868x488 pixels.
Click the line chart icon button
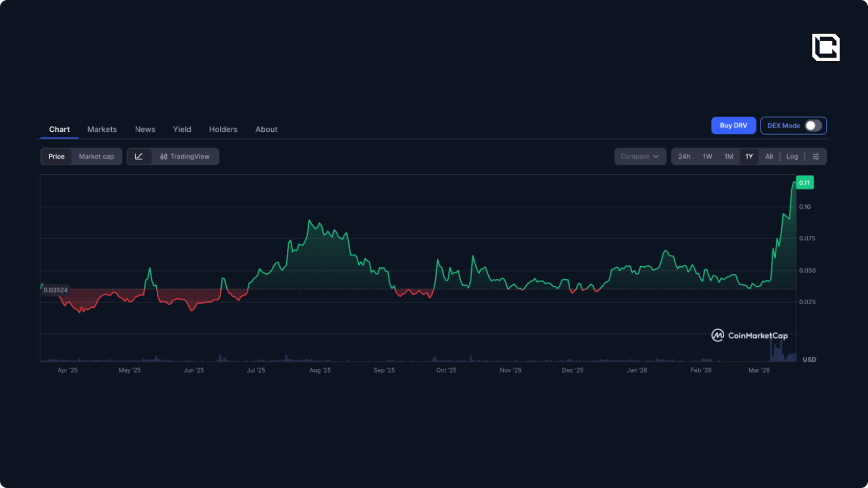click(139, 157)
